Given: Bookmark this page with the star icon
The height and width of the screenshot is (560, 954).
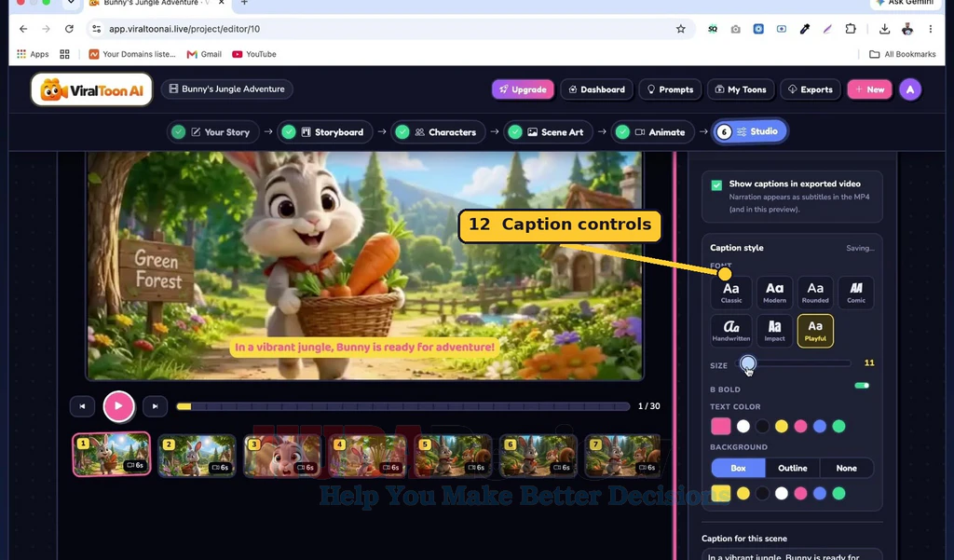Looking at the screenshot, I should (x=681, y=29).
